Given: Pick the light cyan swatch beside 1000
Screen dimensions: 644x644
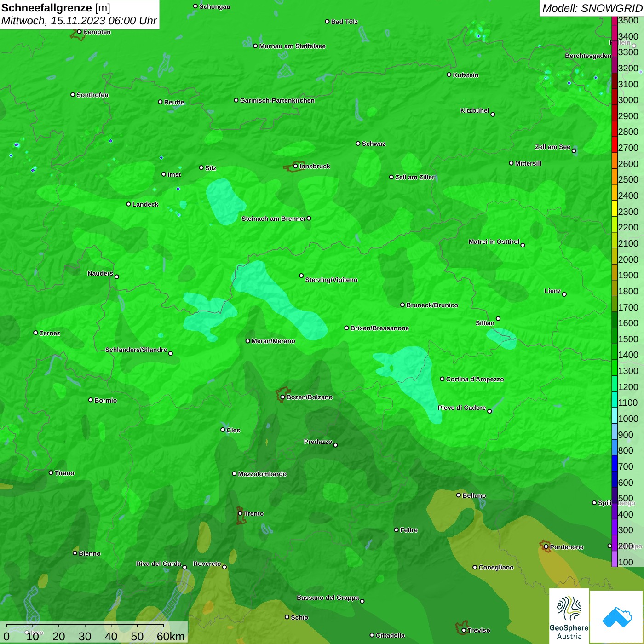Looking at the screenshot, I should (x=615, y=415).
